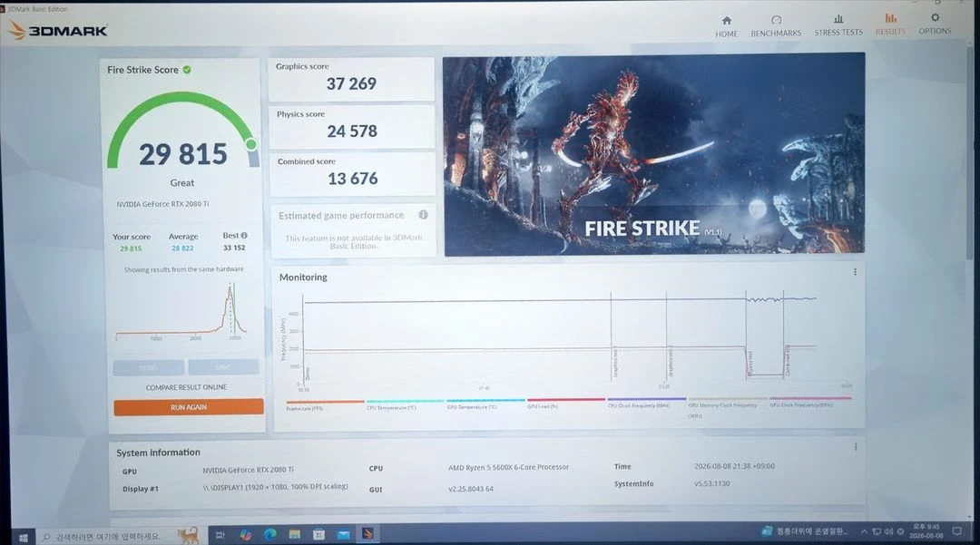Viewport: 980px width, 545px height.
Task: Show info for Estimated game performance
Action: click(x=423, y=215)
